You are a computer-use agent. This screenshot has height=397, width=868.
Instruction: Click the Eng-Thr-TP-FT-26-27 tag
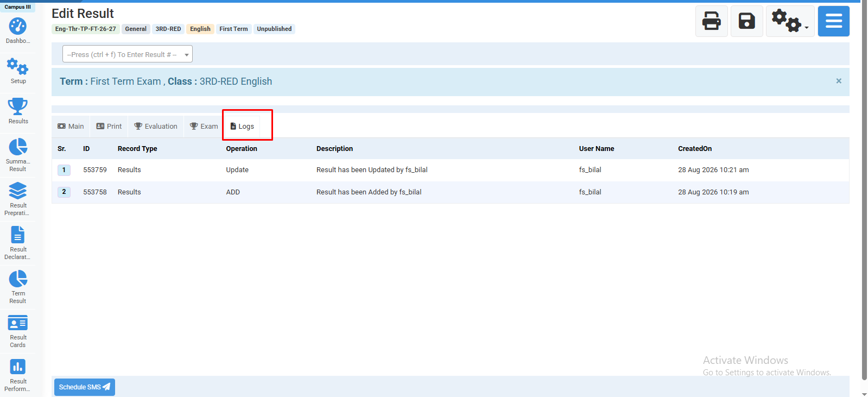pos(86,29)
